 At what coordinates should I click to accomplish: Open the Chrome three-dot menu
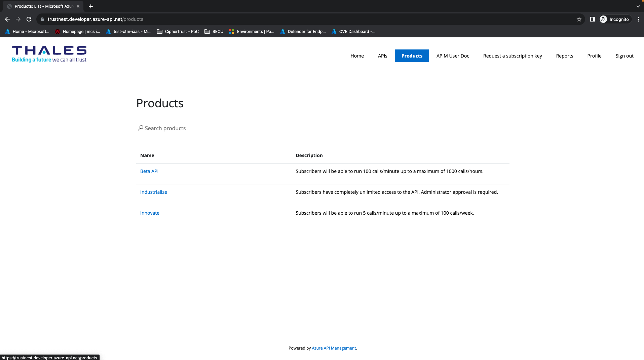pos(638,19)
